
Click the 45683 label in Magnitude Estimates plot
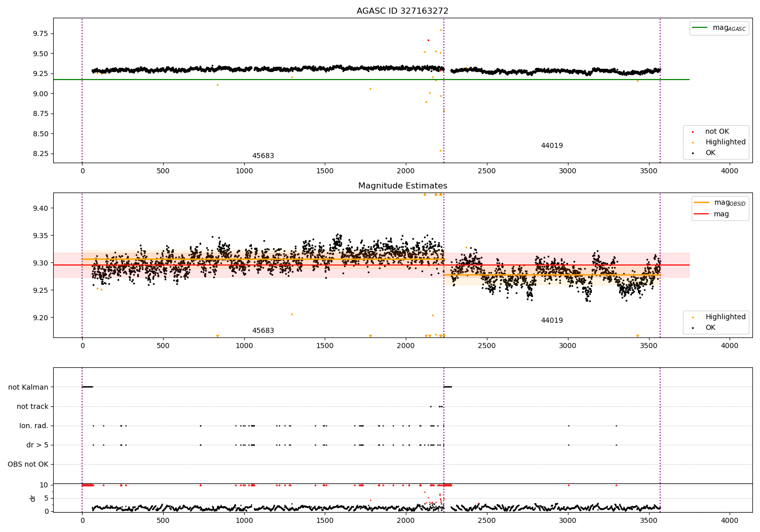tap(263, 331)
